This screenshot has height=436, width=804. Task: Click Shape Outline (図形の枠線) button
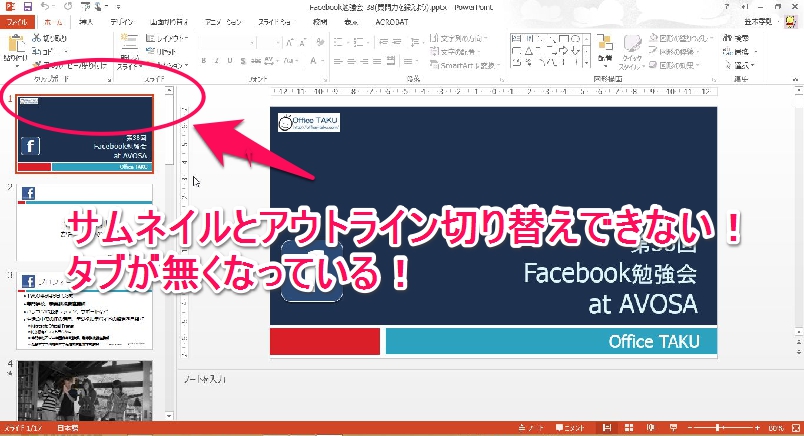(x=674, y=51)
